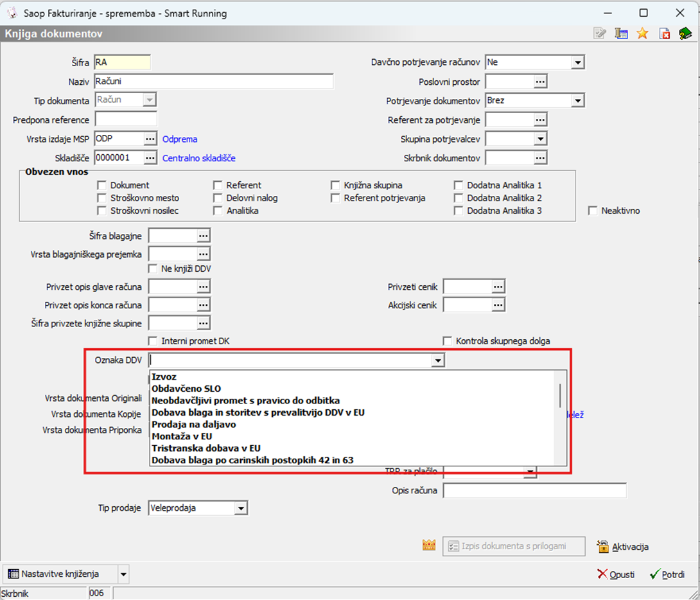Enable the Analitika checkbox

218,211
